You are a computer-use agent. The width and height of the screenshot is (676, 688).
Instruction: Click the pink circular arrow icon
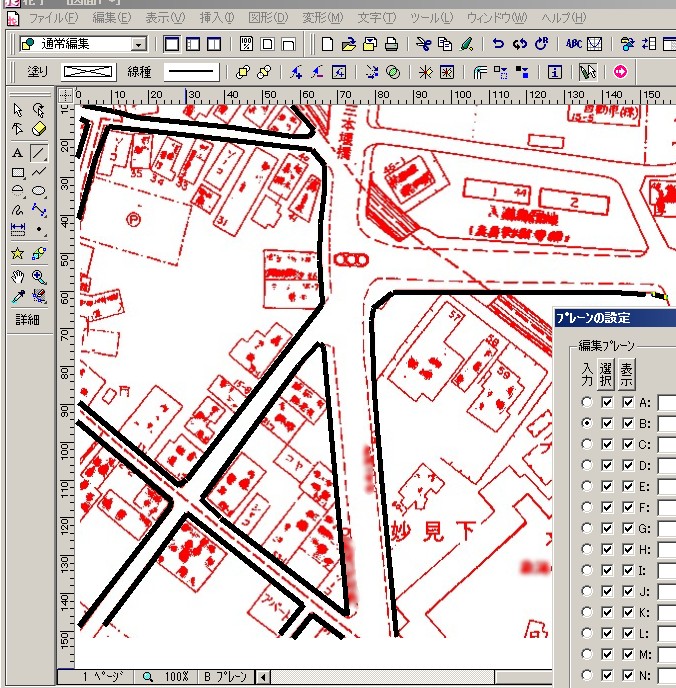(620, 72)
